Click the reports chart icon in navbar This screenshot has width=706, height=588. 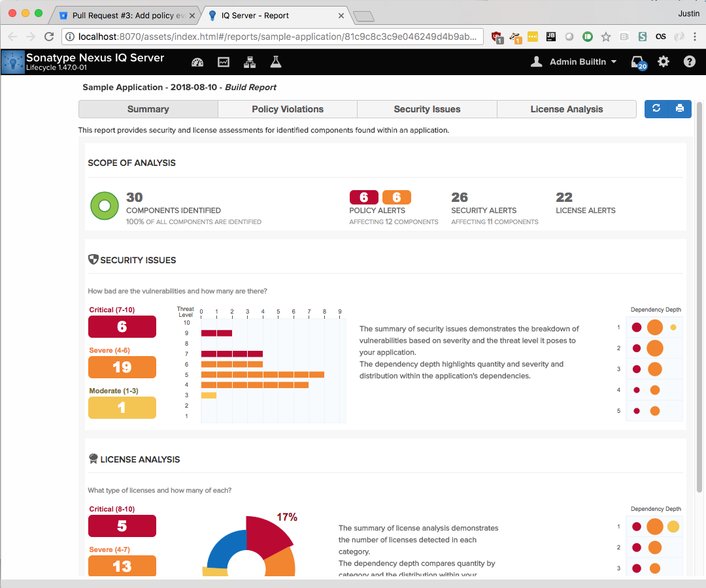pos(224,62)
